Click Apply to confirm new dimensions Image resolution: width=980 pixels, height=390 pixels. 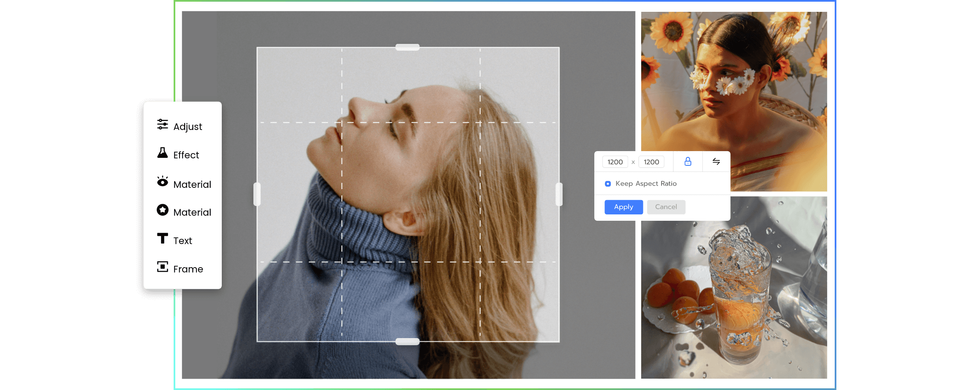tap(623, 207)
